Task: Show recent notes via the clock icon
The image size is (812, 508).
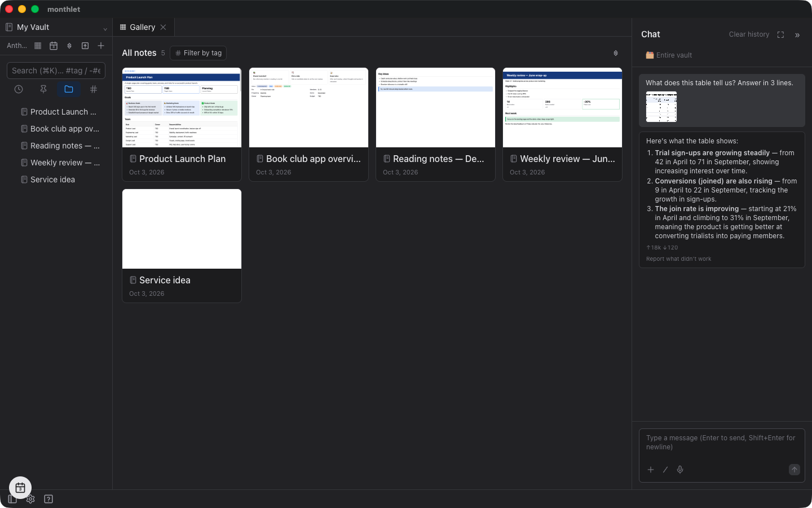Action: [19, 89]
